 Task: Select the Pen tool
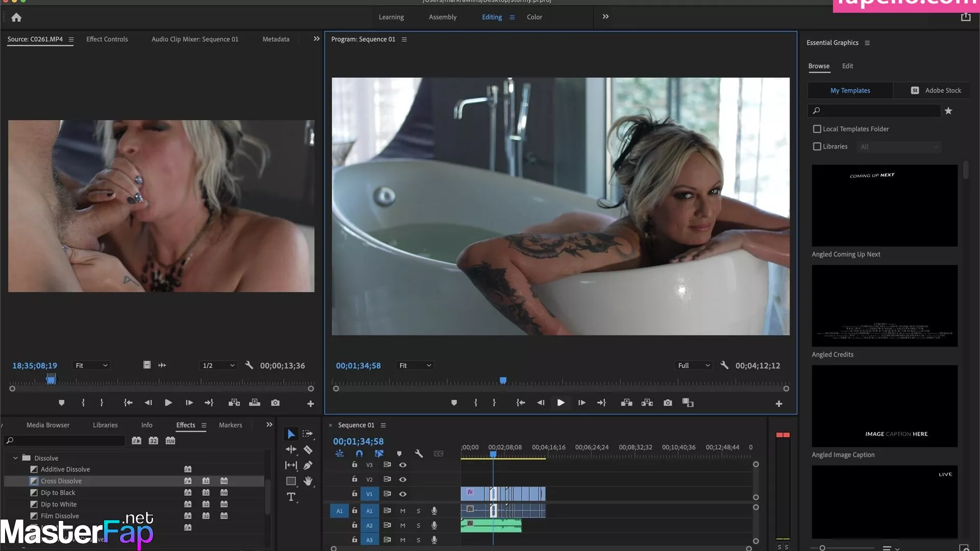pyautogui.click(x=308, y=465)
